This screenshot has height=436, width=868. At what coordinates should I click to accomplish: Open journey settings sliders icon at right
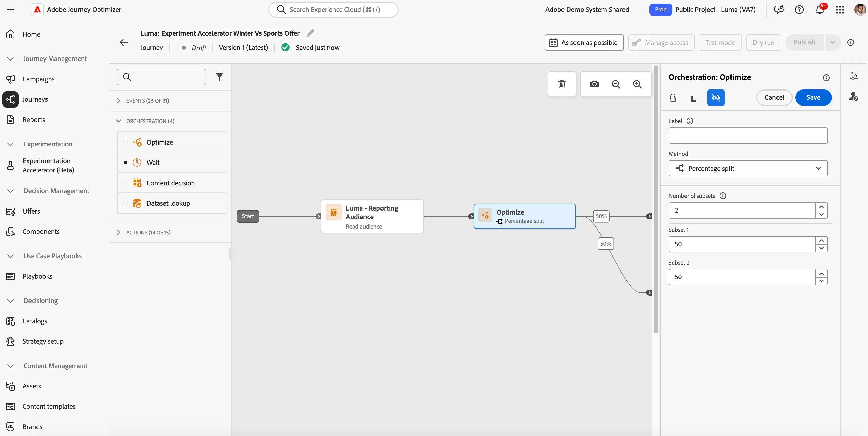coord(854,76)
